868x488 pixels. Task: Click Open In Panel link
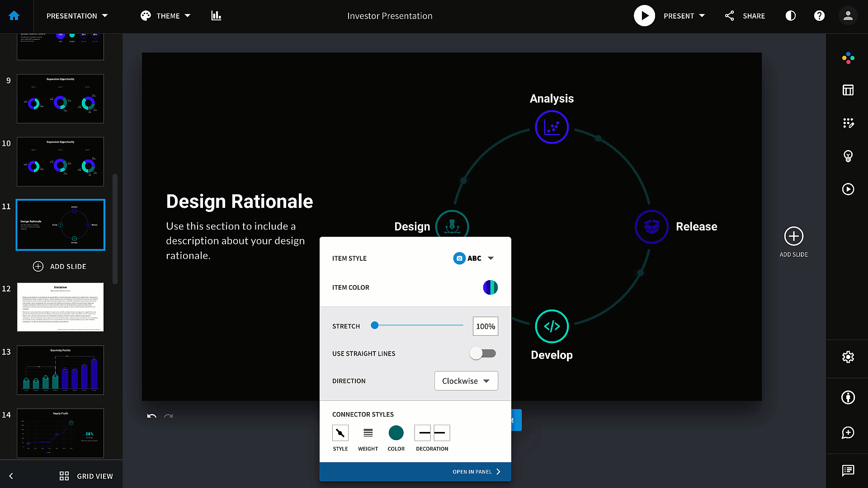click(476, 472)
